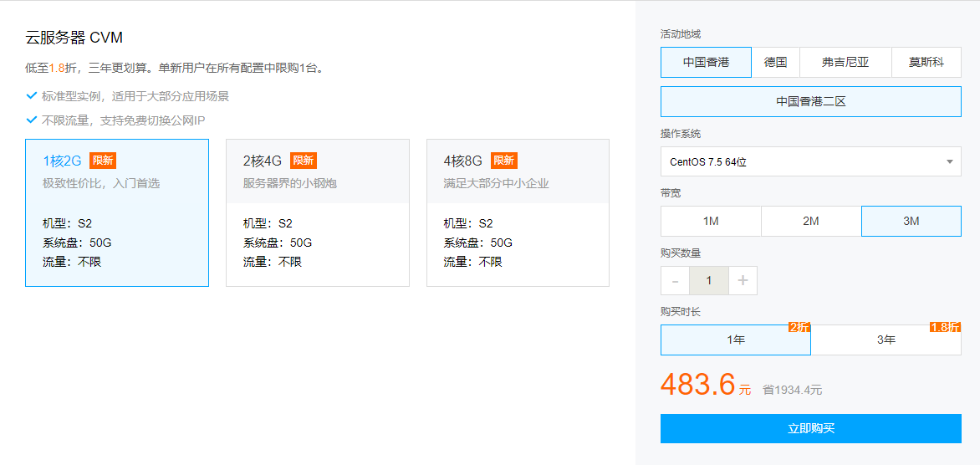Select the 4核8G server plan card

click(x=518, y=212)
